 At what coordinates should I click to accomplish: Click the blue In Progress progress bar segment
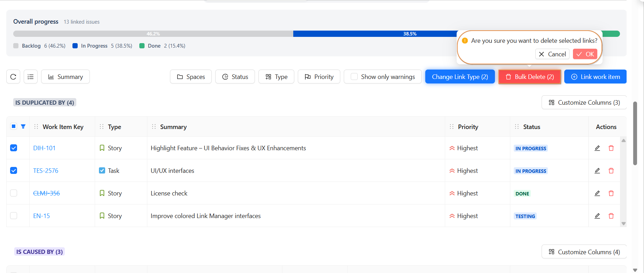tap(374, 34)
